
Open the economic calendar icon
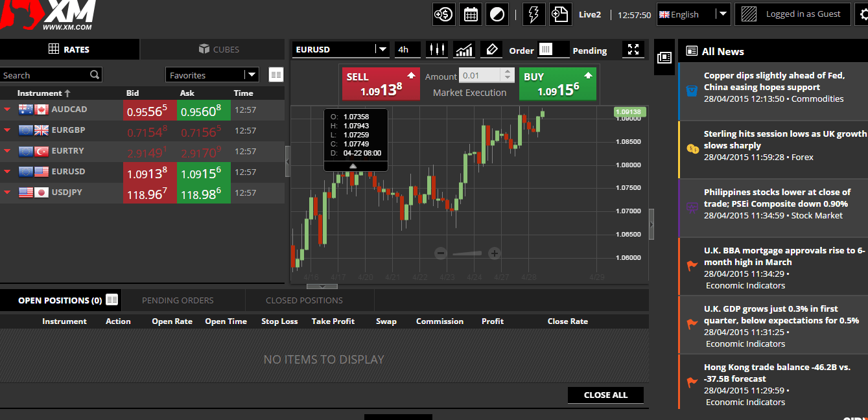[471, 14]
